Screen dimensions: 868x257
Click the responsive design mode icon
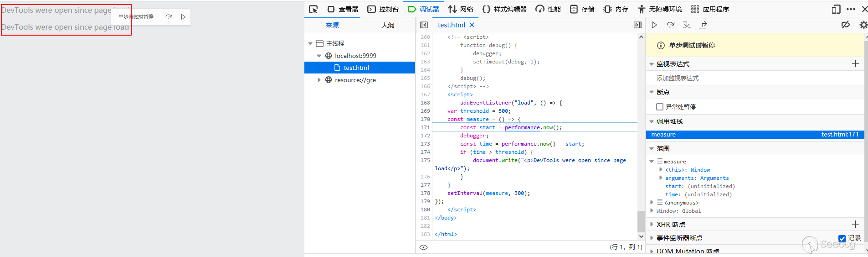(836, 9)
